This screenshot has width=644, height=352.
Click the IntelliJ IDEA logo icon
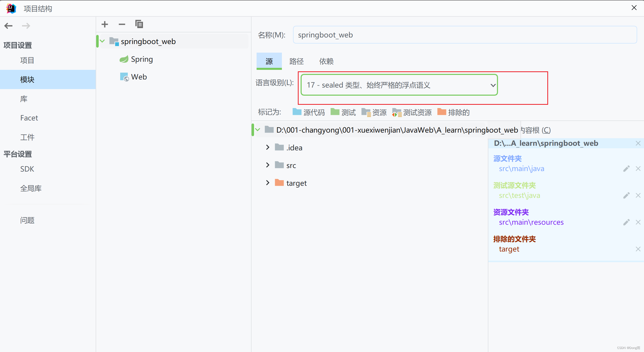[11, 9]
